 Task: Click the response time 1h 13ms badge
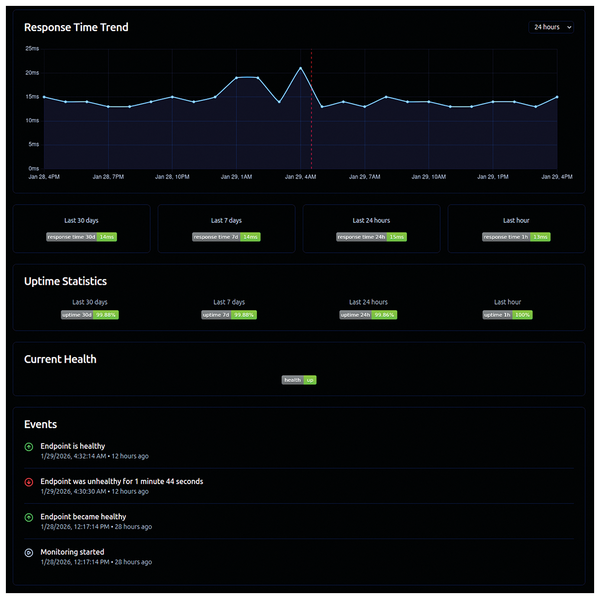pyautogui.click(x=516, y=237)
